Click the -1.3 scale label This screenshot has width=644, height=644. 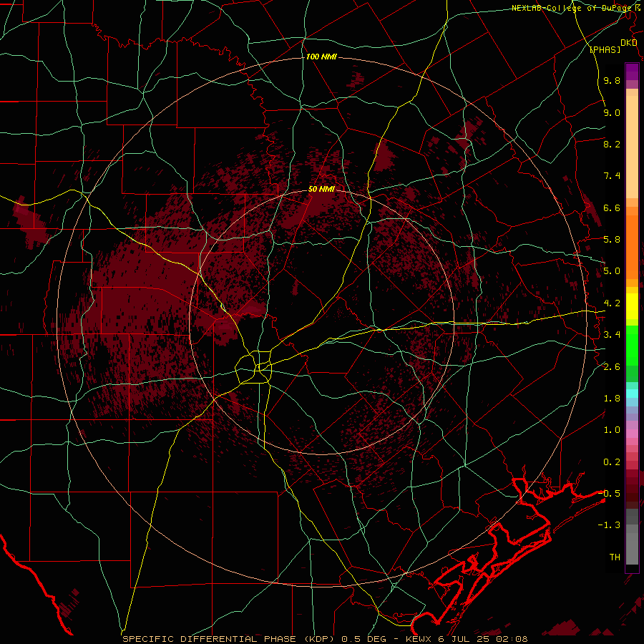point(609,525)
